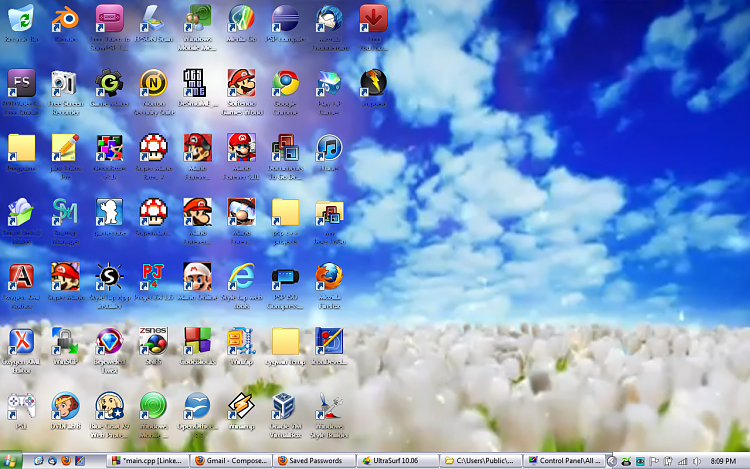The width and height of the screenshot is (750, 469).
Task: Open the Super Mario Bros 2 mushroom shortcut
Action: [x=154, y=148]
